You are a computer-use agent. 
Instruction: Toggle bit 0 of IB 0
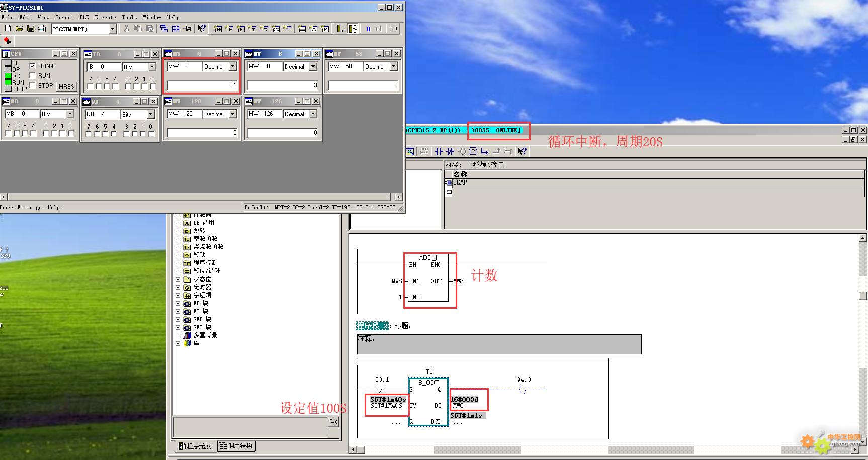(x=152, y=86)
